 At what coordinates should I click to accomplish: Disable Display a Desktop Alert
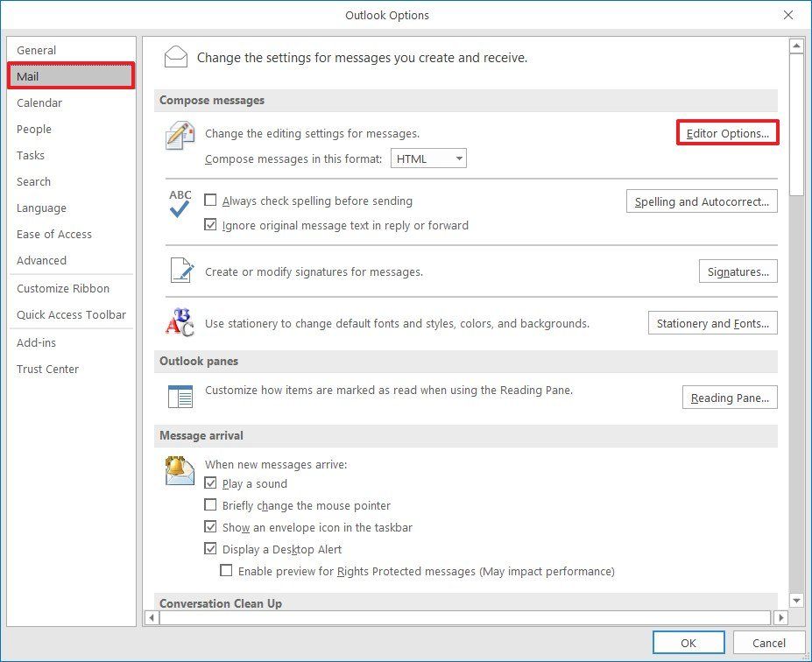[210, 548]
